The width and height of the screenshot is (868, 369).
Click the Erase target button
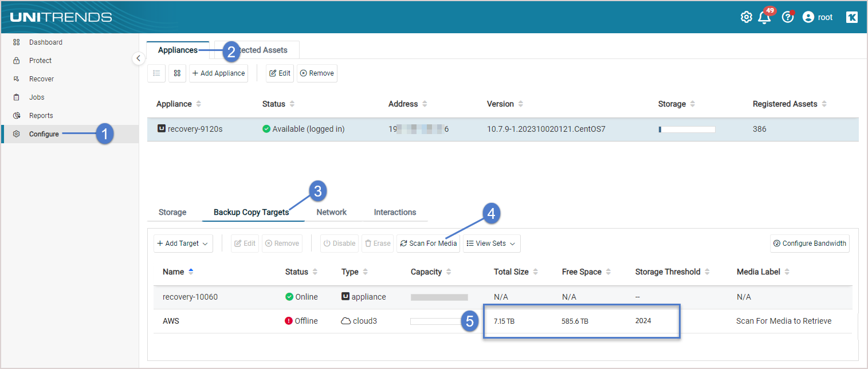(378, 244)
